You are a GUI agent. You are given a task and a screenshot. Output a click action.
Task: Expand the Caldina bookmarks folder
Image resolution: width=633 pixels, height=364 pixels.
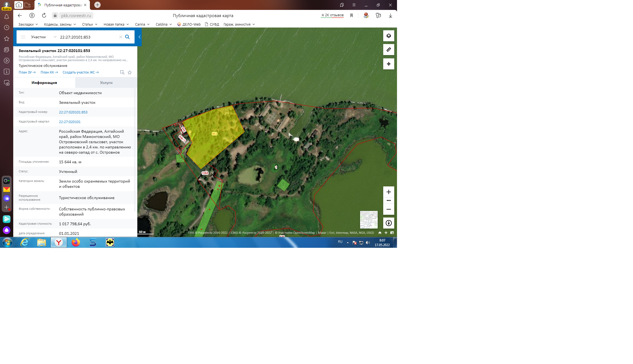pos(164,24)
